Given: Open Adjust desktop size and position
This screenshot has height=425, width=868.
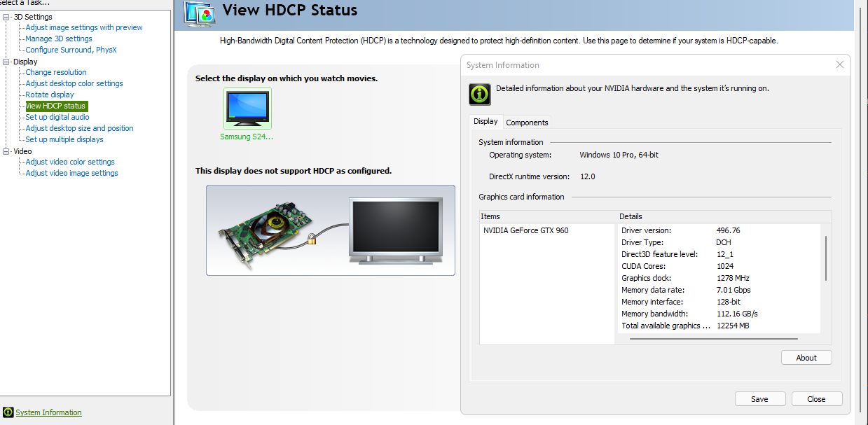Looking at the screenshot, I should (79, 128).
